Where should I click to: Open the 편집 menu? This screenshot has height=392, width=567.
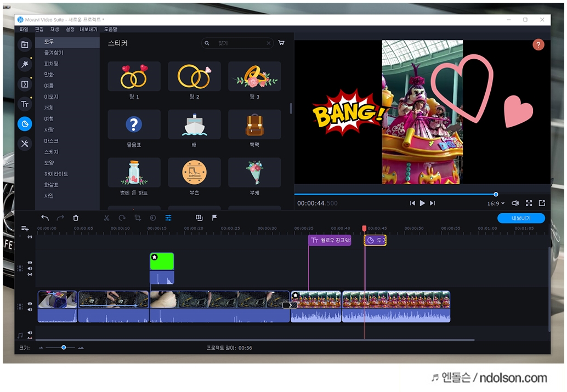tap(39, 29)
